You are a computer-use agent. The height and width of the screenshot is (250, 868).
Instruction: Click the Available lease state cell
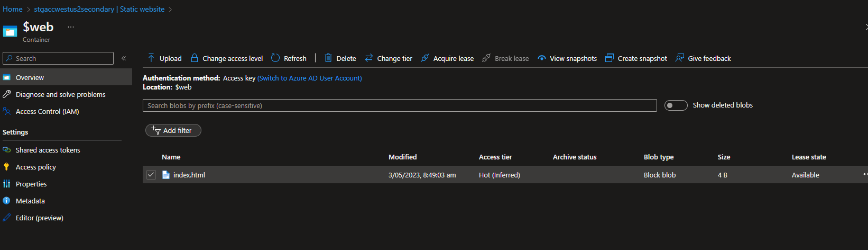click(x=806, y=175)
